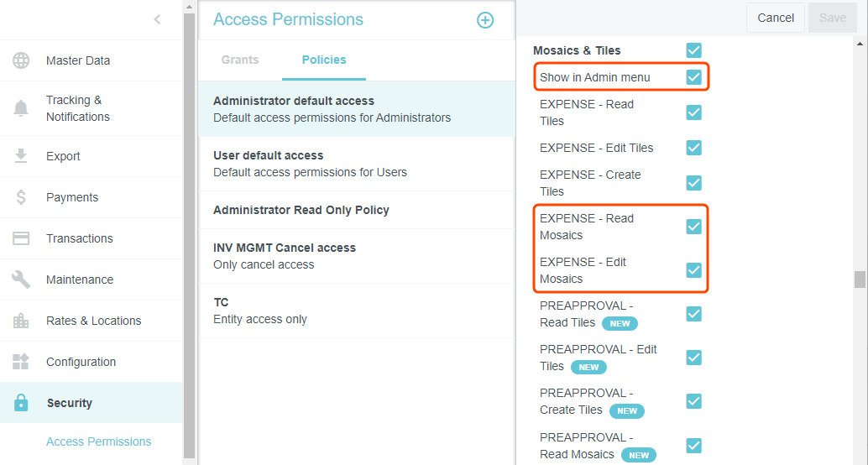Uncheck Show in Admin menu checkbox
The image size is (868, 465).
click(x=693, y=77)
